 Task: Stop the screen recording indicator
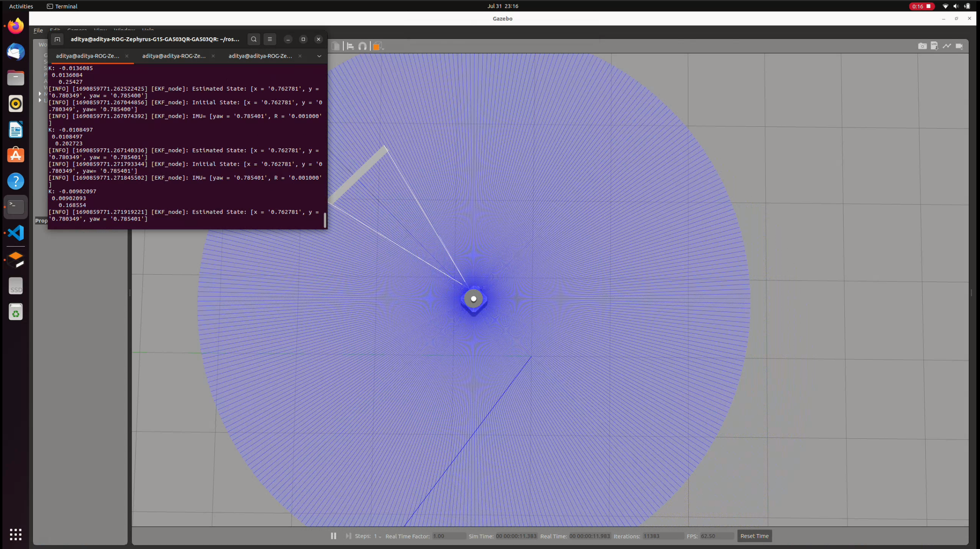921,6
